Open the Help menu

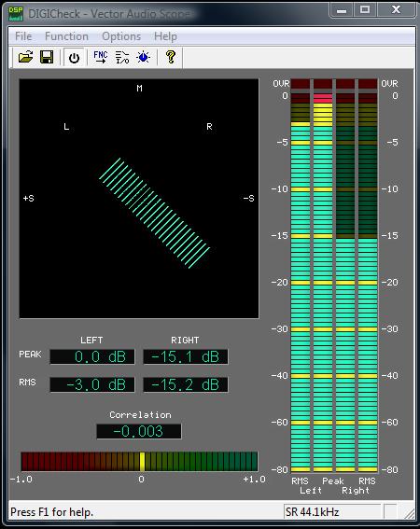pyautogui.click(x=165, y=36)
